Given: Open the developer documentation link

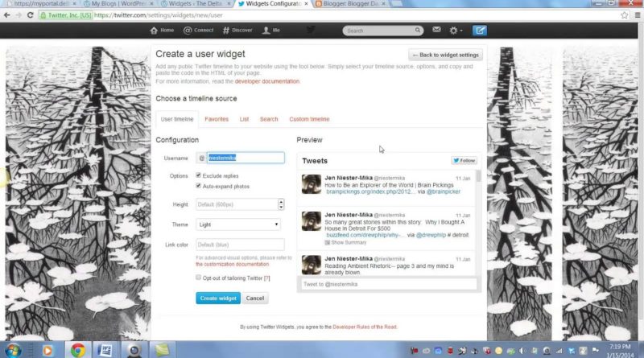Looking at the screenshot, I should (267, 81).
